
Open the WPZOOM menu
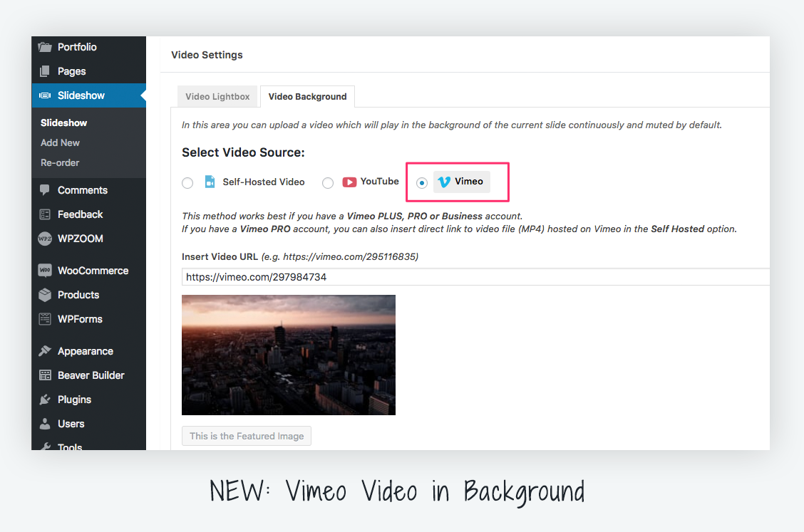point(88,239)
